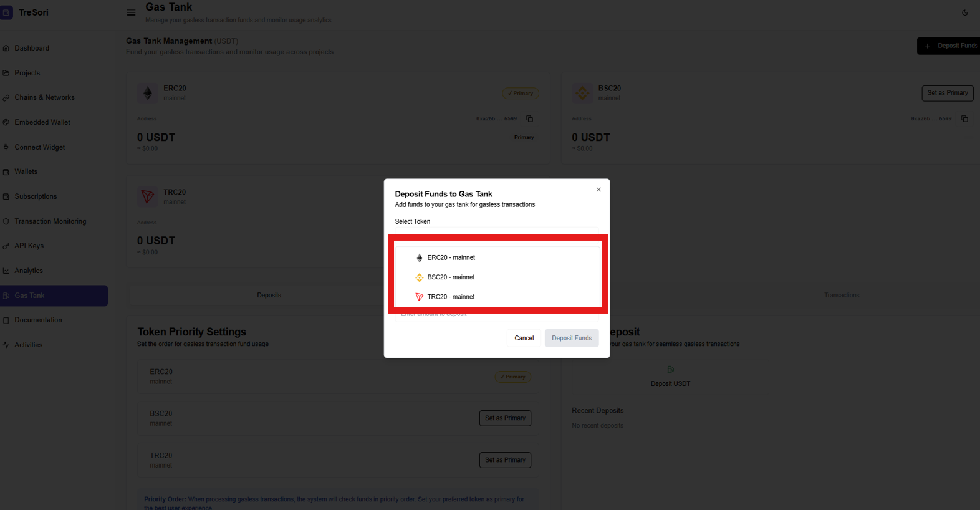
Task: Close the Deposit Funds dialog
Action: (598, 190)
